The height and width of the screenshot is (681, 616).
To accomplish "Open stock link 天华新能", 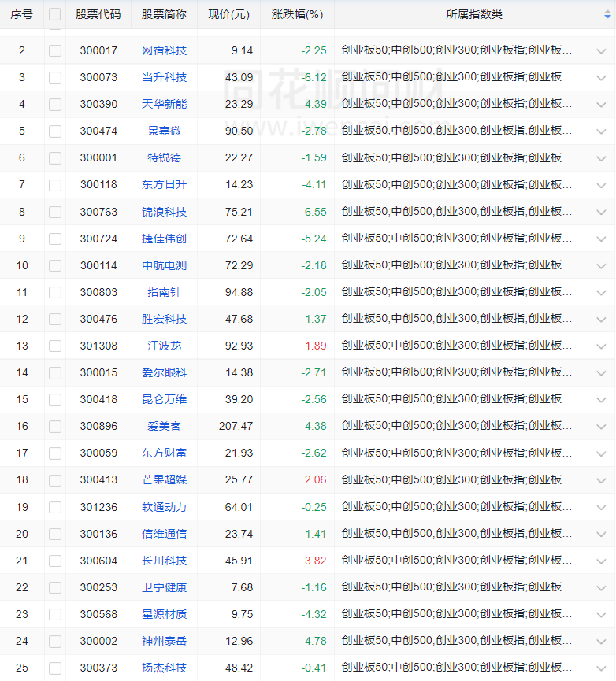I will (165, 104).
